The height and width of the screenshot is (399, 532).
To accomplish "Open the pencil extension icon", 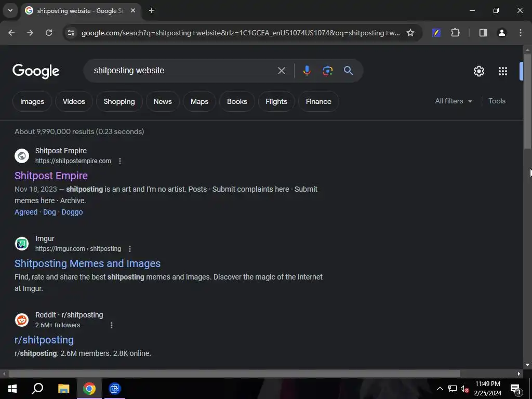I will click(436, 33).
